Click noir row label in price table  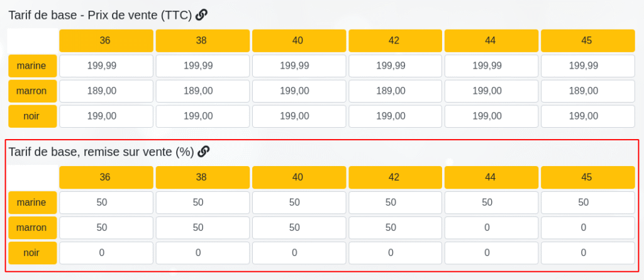coord(32,116)
